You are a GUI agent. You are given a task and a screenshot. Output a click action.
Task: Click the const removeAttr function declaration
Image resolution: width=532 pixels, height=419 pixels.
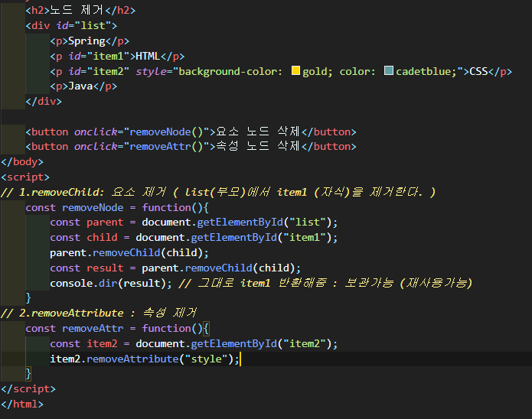pos(117,329)
